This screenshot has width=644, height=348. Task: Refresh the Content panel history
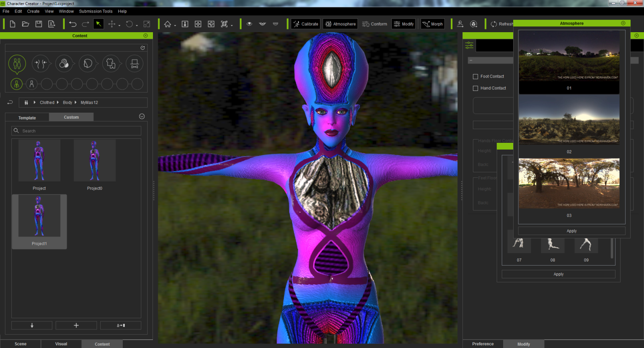142,48
